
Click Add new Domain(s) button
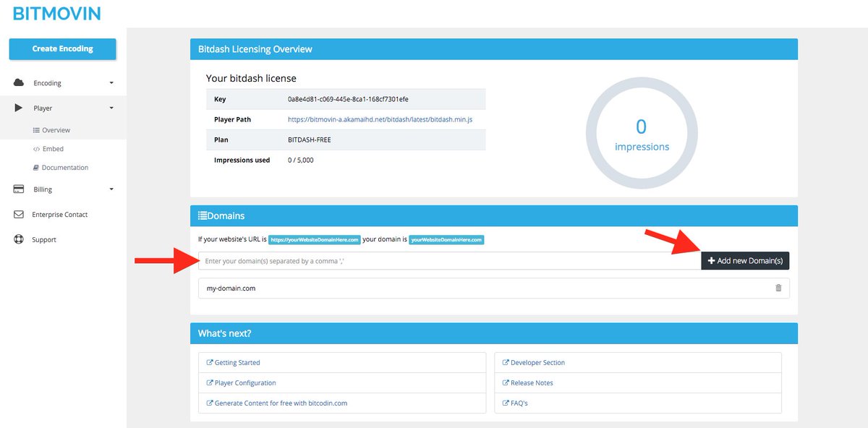click(x=745, y=261)
